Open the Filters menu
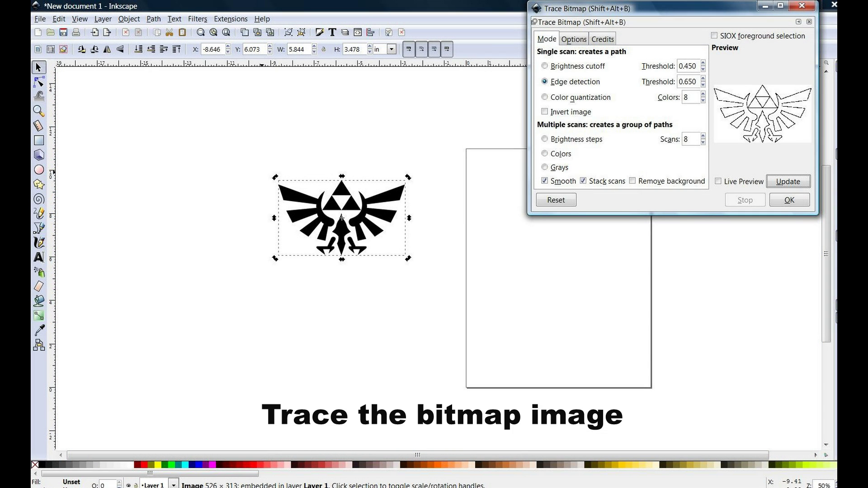 coord(198,19)
